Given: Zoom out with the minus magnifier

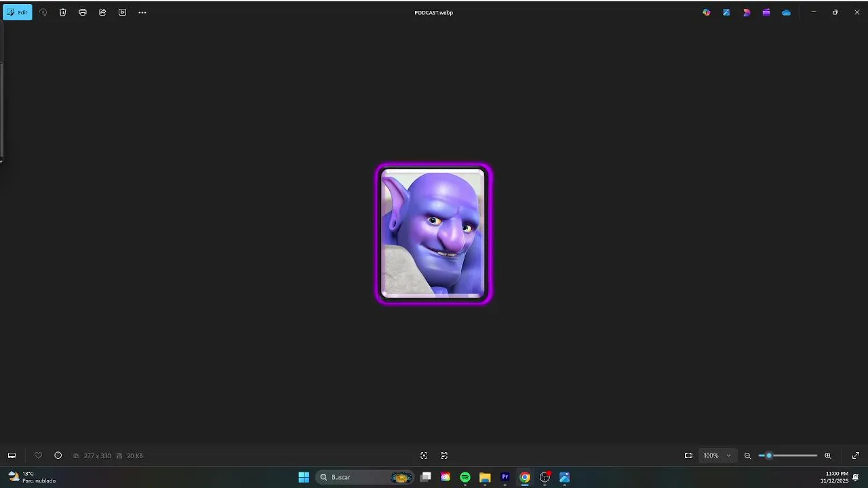Looking at the screenshot, I should pos(747,455).
